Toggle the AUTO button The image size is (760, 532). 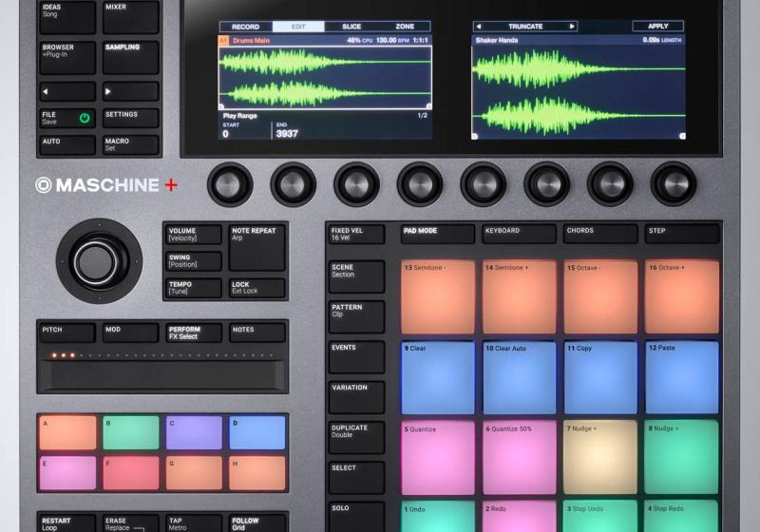pos(67,144)
